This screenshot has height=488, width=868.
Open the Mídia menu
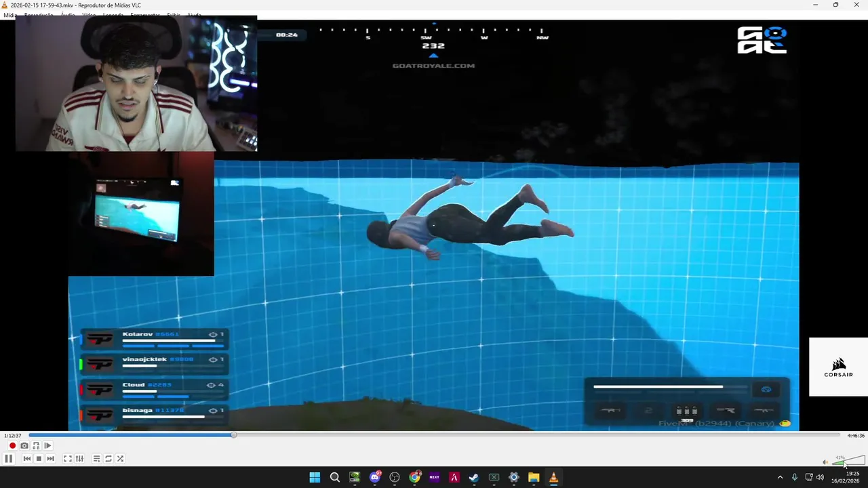[9, 15]
